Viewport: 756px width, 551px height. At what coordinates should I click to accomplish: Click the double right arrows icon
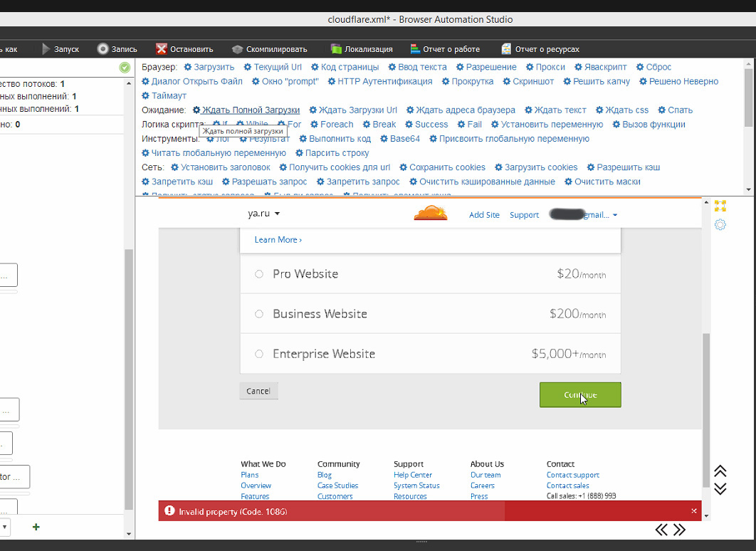(679, 530)
